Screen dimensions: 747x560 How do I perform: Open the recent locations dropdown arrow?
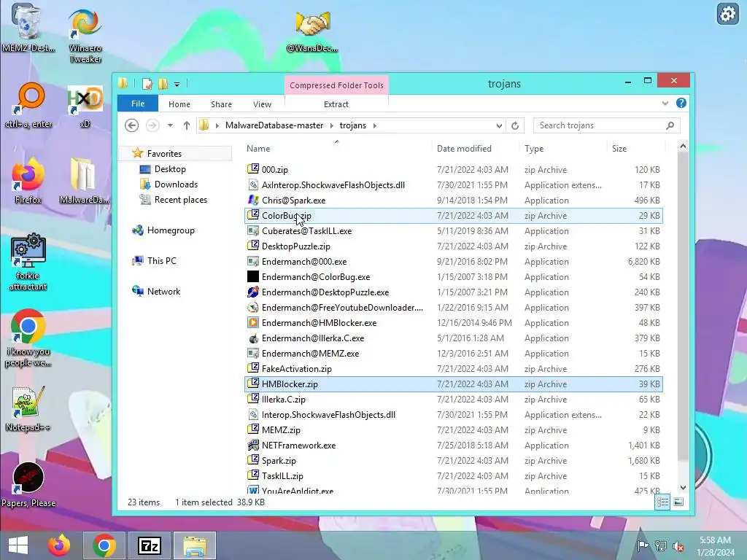coord(170,125)
